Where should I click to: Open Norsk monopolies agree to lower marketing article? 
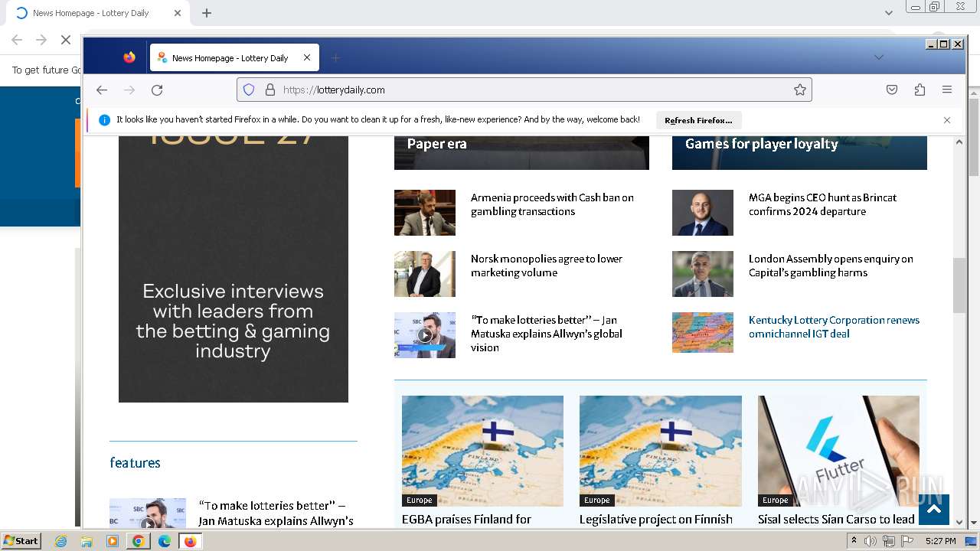pos(546,266)
